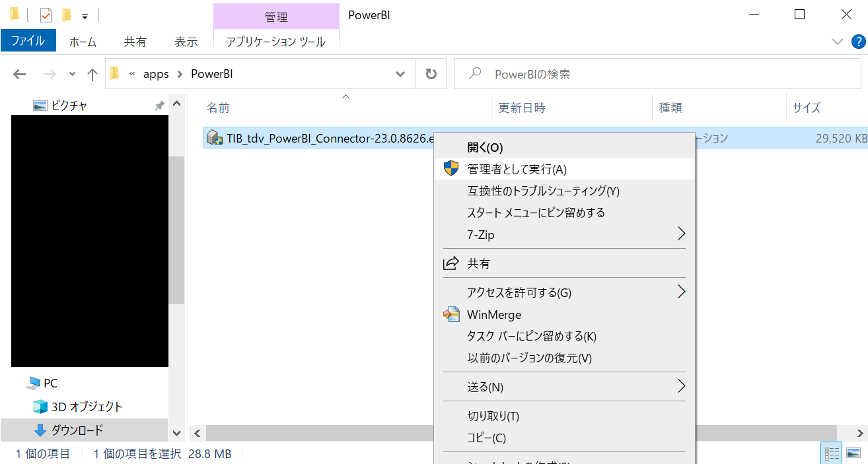868x464 pixels.
Task: Click the navigation pane scroll down arrow
Action: click(176, 433)
